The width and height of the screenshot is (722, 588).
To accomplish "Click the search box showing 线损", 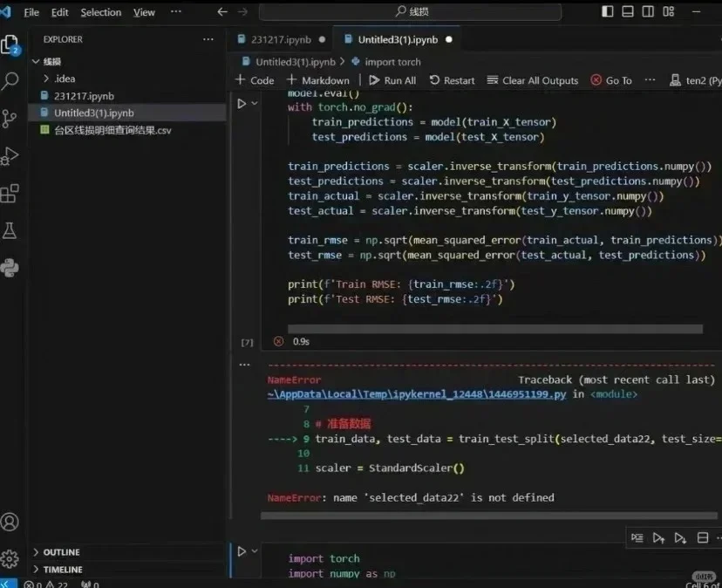I will point(411,11).
